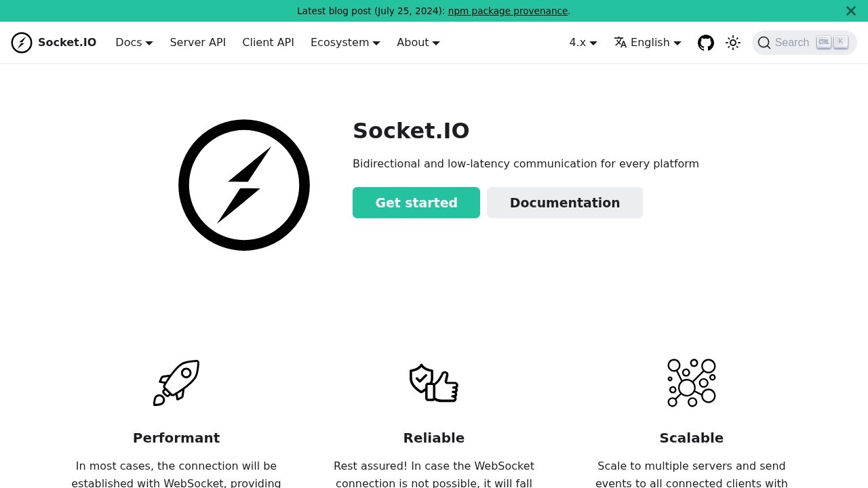
Task: Open the npm package provenance blog post
Action: click(507, 11)
